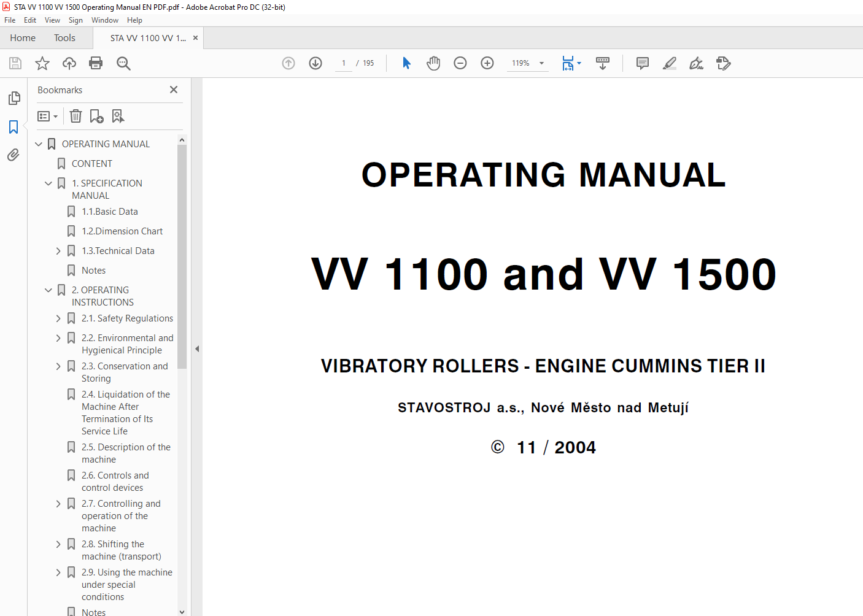
Task: Open the Help menu
Action: (x=134, y=20)
